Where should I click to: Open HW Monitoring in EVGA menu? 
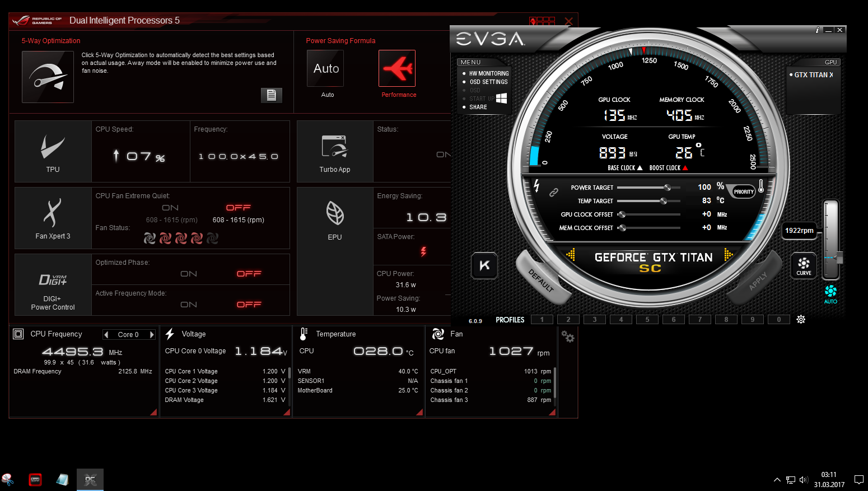click(x=488, y=73)
